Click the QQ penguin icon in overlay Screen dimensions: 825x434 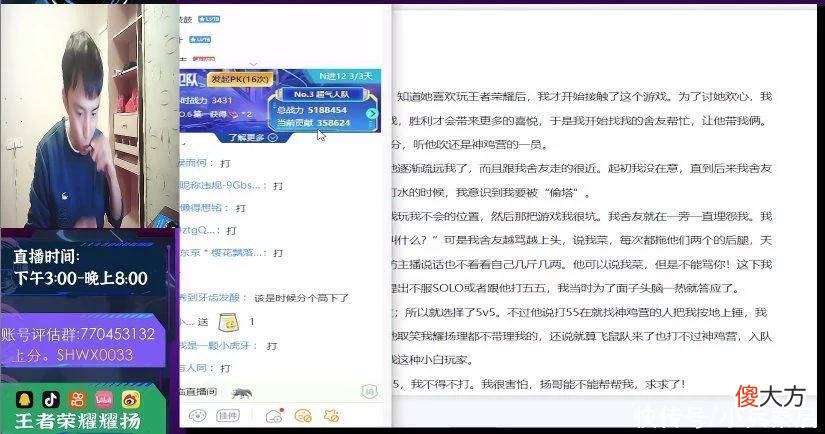click(x=25, y=400)
